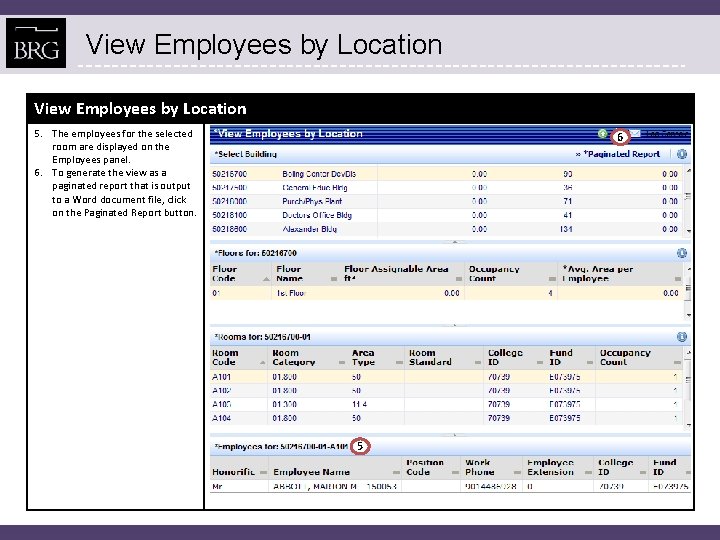Click employee ABBOTT, MARION M row

click(x=451, y=486)
